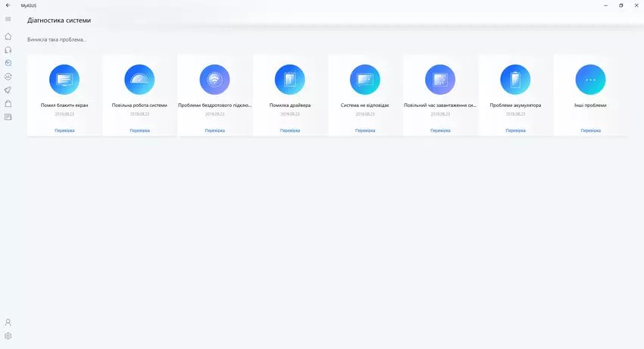Image resolution: width=644 pixels, height=349 pixels.
Task: Click the other problems three-dots icon
Action: coord(591,79)
